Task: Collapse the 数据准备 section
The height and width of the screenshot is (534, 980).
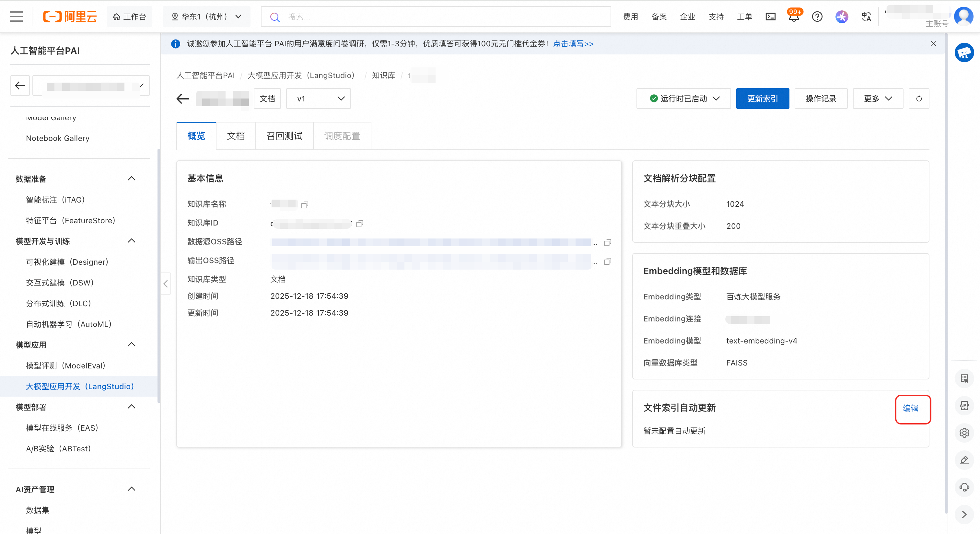Action: point(132,179)
